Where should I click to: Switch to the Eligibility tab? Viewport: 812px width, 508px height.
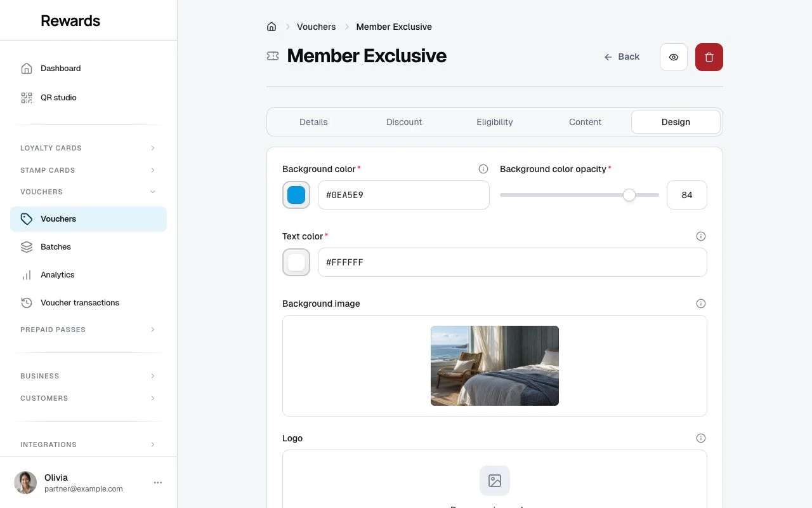(x=495, y=122)
